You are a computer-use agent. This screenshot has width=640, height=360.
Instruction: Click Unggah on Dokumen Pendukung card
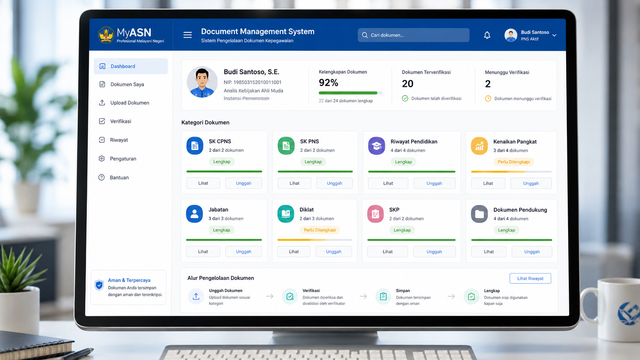(531, 251)
